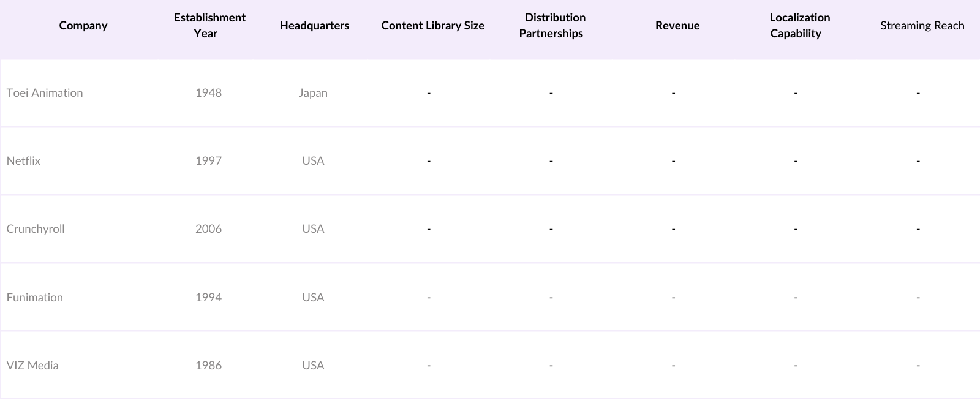Screen dimensions: 980x400
Task: Click the year 1994 cell
Action: [x=208, y=298]
